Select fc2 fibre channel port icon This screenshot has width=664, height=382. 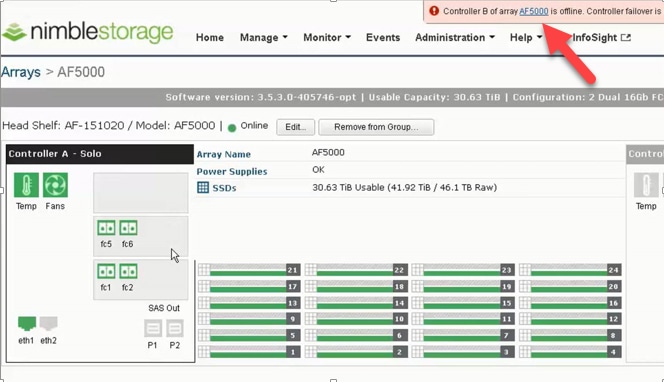[128, 271]
